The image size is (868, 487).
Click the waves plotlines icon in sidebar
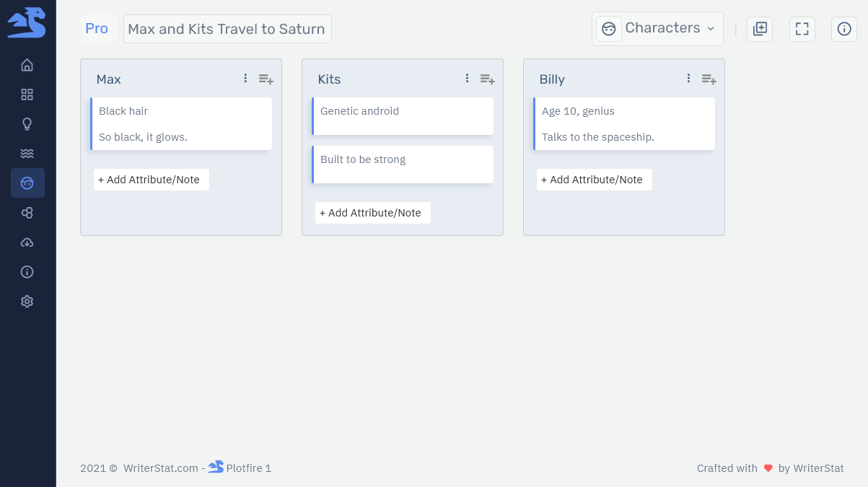pos(27,153)
